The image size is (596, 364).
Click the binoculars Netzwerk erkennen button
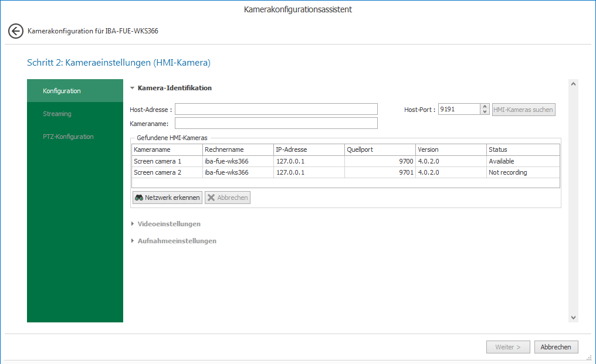coord(167,198)
